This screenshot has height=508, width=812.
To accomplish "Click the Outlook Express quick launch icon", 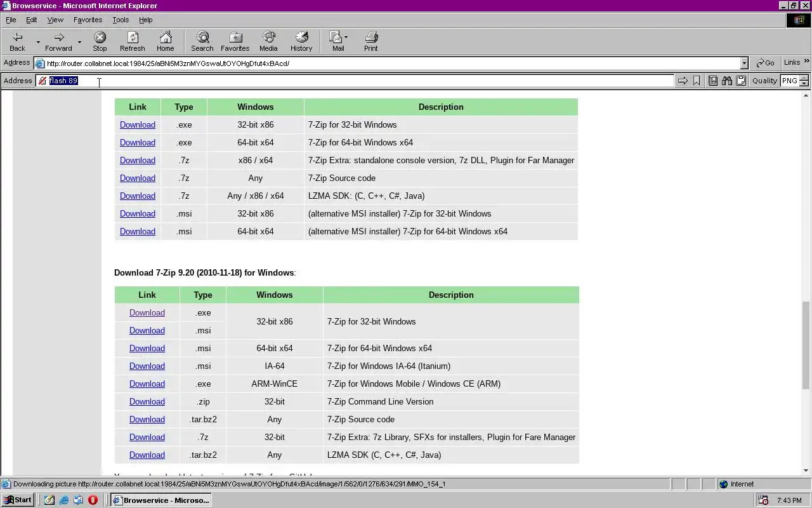I will click(x=78, y=500).
